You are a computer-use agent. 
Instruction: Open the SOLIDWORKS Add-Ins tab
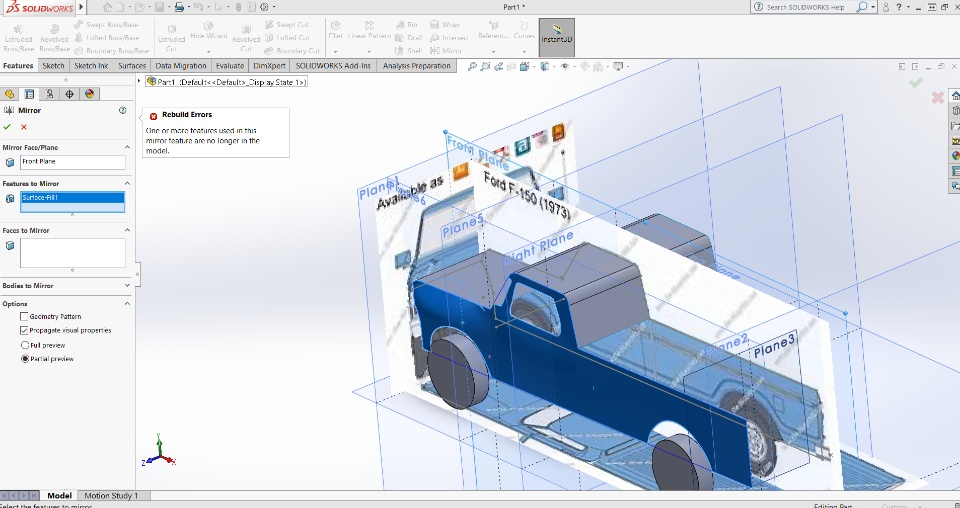pyautogui.click(x=333, y=66)
